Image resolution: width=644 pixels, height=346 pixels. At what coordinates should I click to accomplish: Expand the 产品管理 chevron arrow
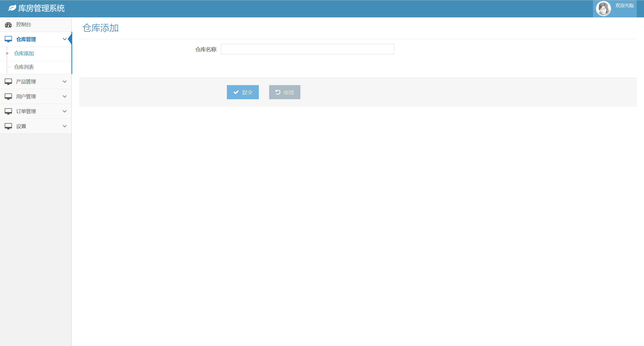(x=65, y=82)
